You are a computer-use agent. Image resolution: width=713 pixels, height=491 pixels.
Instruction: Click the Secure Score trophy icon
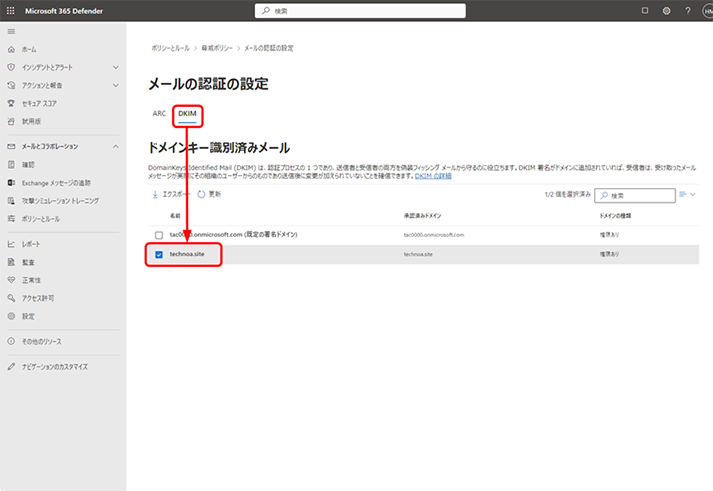tap(11, 104)
